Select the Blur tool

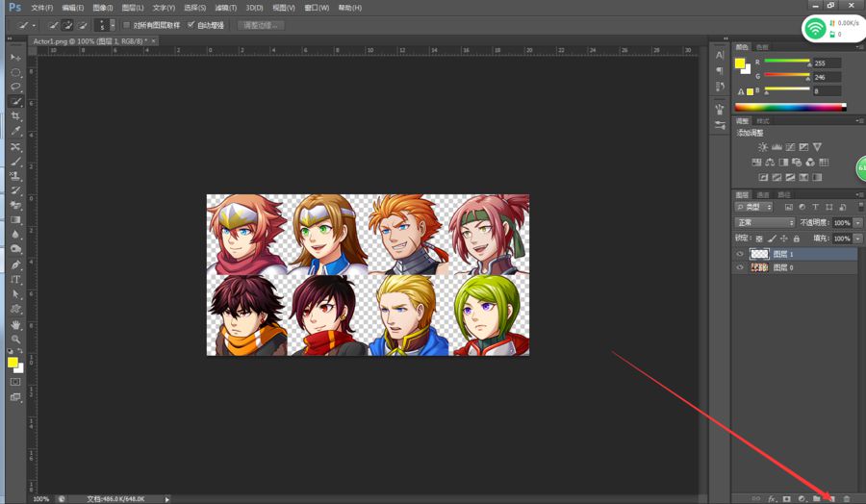point(15,235)
